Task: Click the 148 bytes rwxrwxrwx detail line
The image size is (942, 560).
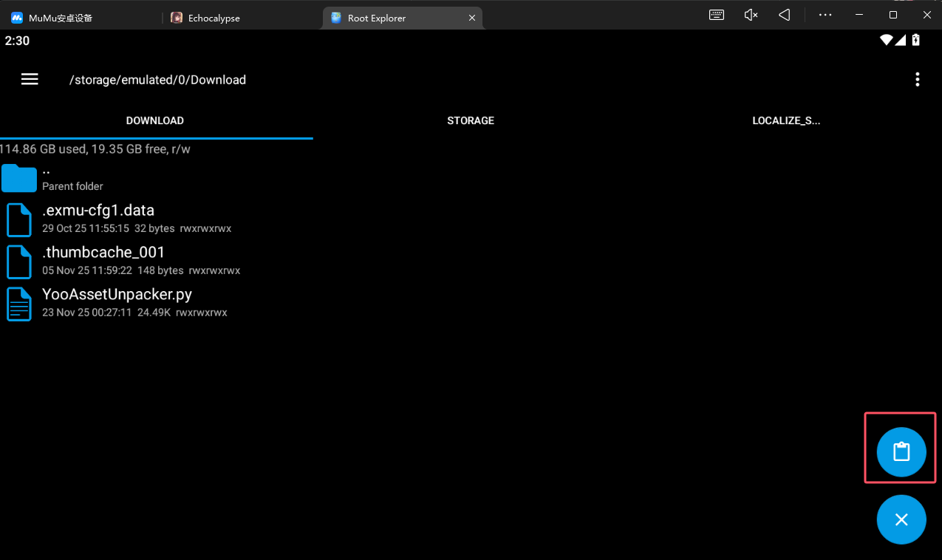Action: tap(141, 270)
